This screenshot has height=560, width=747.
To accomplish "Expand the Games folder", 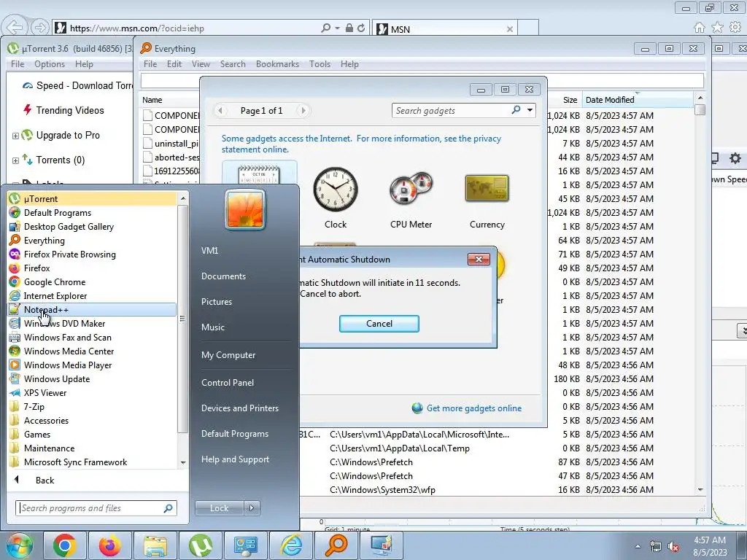I will (x=91, y=434).
